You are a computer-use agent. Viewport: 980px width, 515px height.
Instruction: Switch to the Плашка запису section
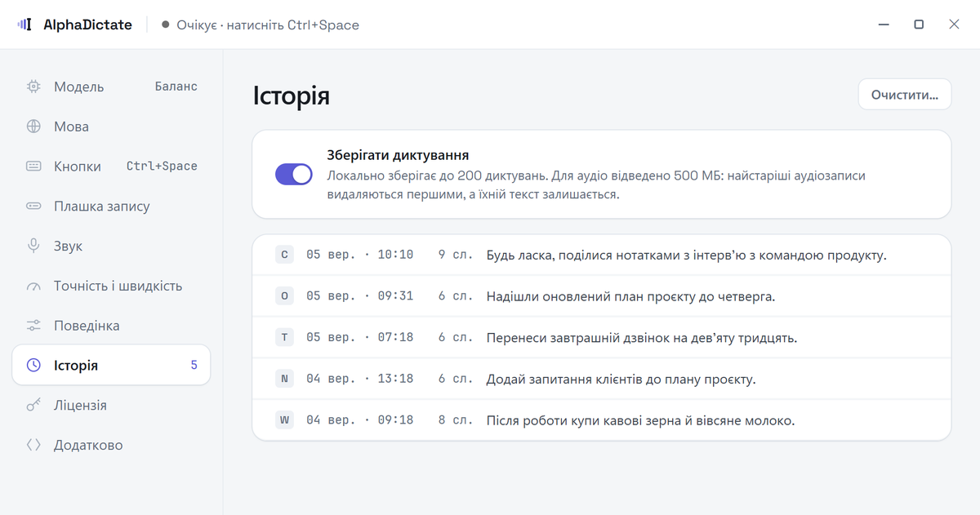click(x=111, y=206)
